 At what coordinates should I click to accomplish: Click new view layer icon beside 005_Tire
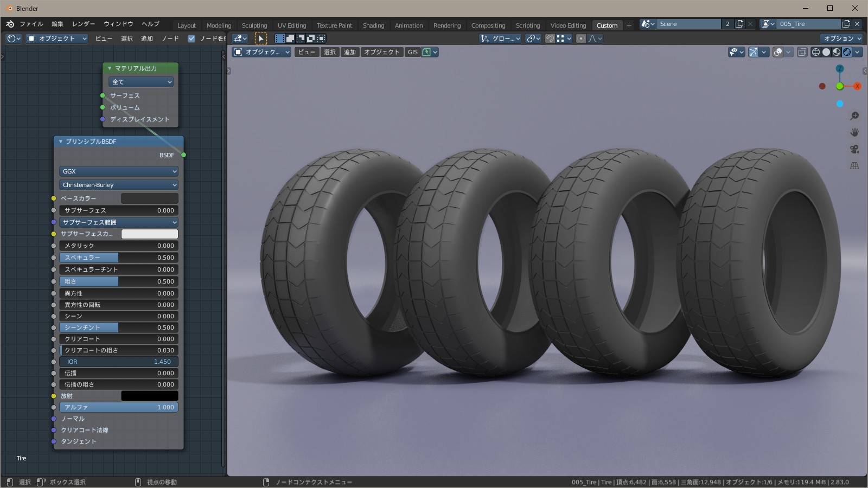846,24
